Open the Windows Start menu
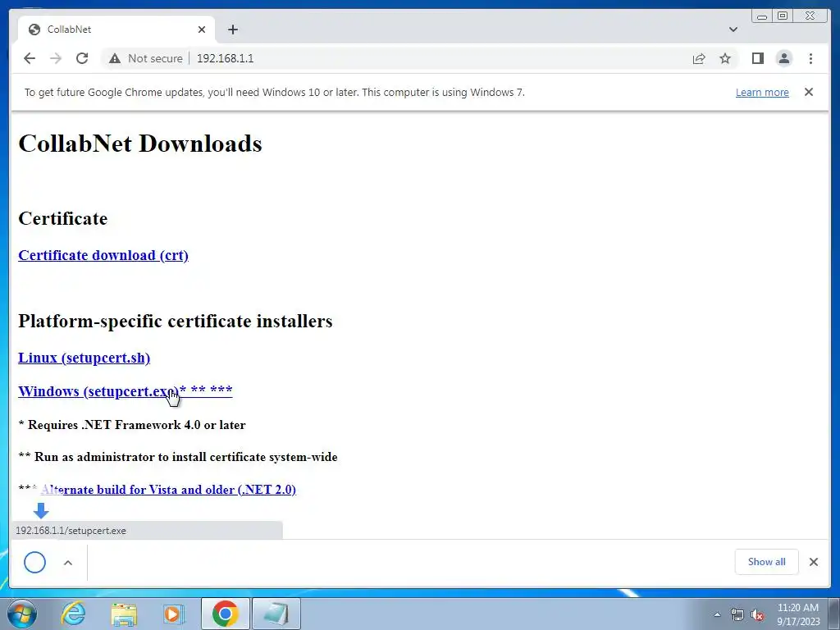840x630 pixels. tap(21, 614)
